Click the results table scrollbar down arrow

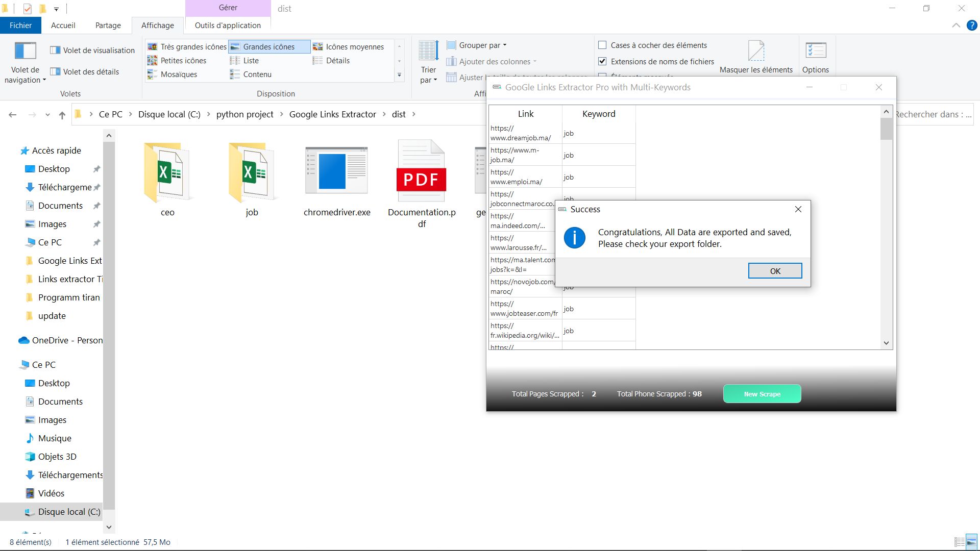click(x=886, y=343)
